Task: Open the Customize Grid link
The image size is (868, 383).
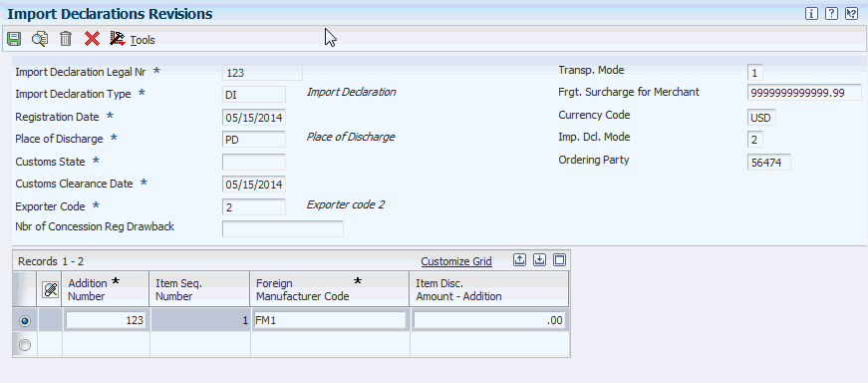Action: pos(456,261)
